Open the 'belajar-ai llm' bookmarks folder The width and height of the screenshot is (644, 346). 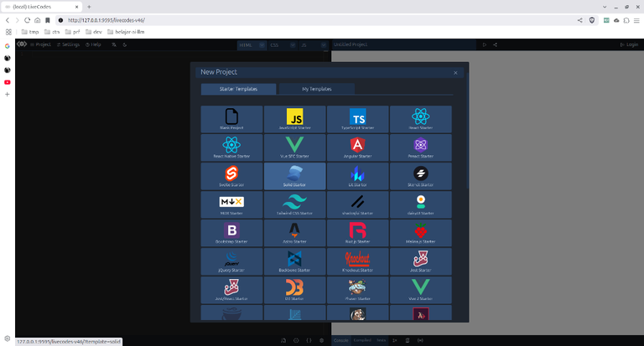tap(126, 32)
